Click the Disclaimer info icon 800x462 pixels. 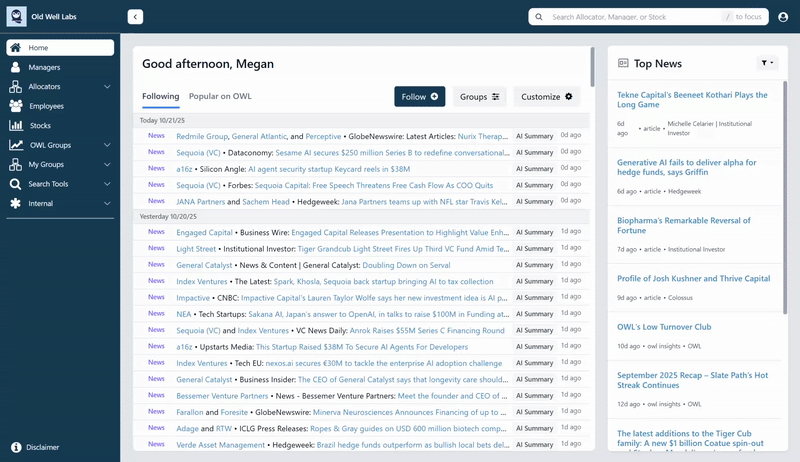pyautogui.click(x=16, y=447)
